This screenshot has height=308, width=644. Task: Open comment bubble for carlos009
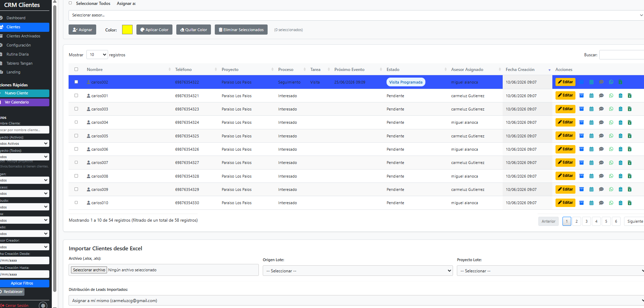(601, 189)
